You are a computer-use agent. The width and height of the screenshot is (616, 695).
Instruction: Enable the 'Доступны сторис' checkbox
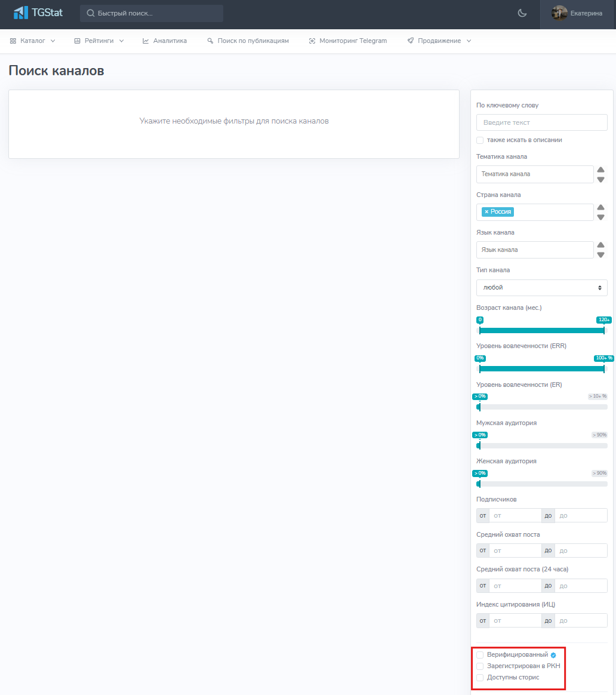tap(480, 678)
